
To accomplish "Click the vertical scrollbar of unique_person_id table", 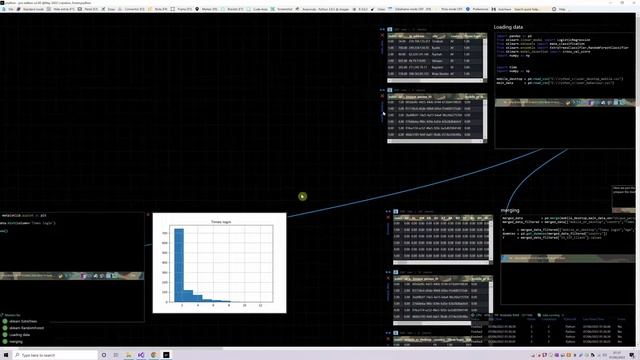I will (485, 118).
